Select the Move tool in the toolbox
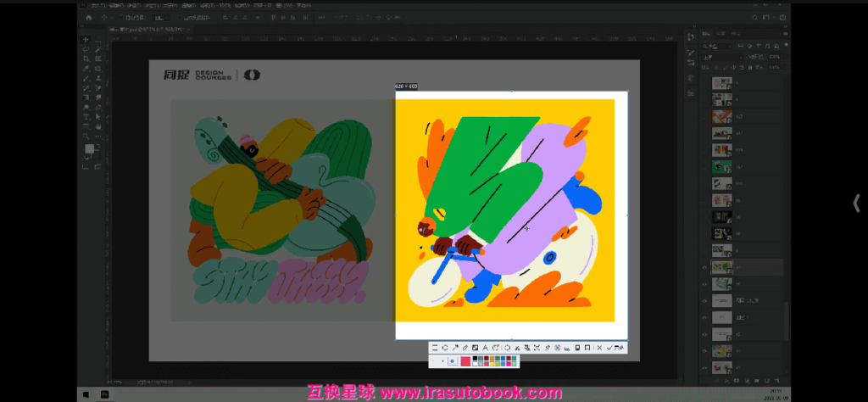Screen dimensions: 868x402 click(x=86, y=40)
